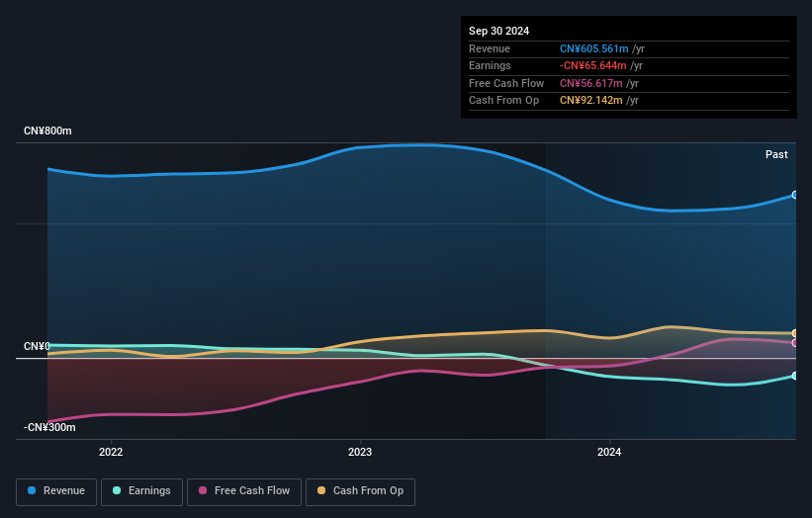This screenshot has height=518, width=812.
Task: Click the CN¥605.561m revenue value
Action: tap(593, 48)
